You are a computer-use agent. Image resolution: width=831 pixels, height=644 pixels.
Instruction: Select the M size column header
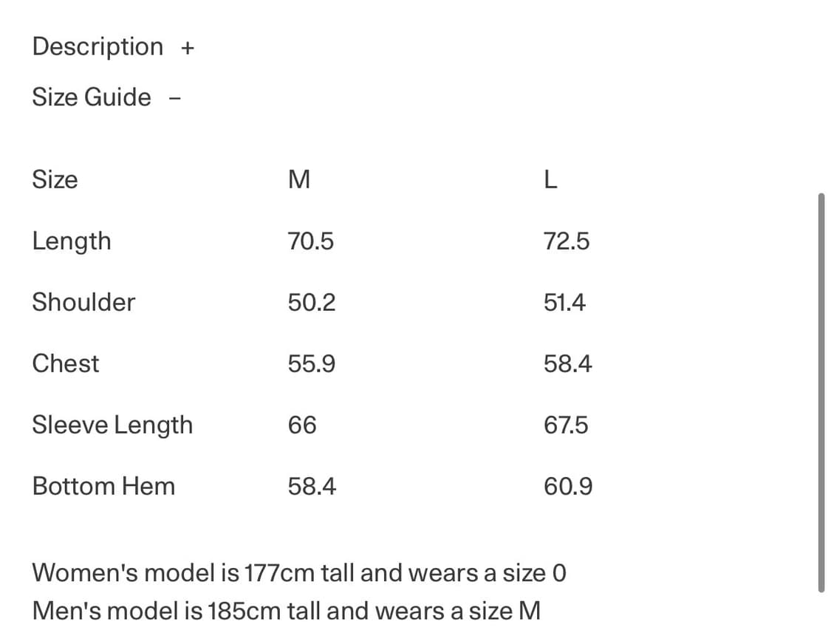298,179
